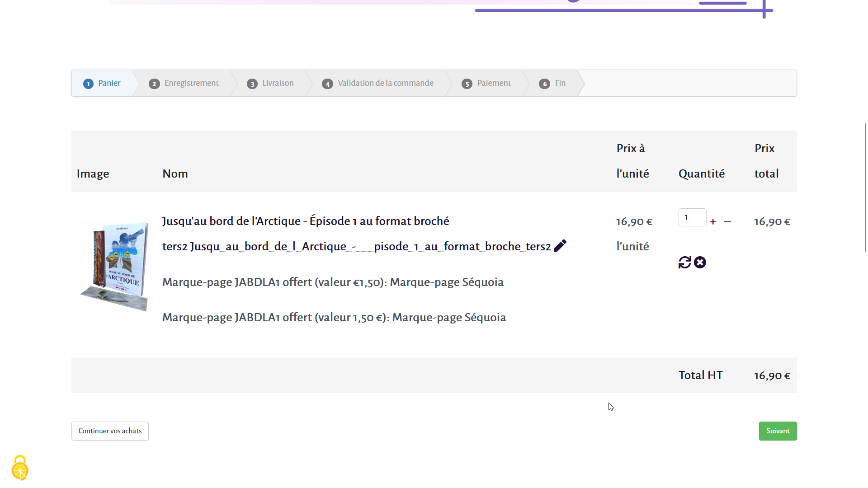Select the Panier step tab
The image size is (868, 488).
(109, 83)
